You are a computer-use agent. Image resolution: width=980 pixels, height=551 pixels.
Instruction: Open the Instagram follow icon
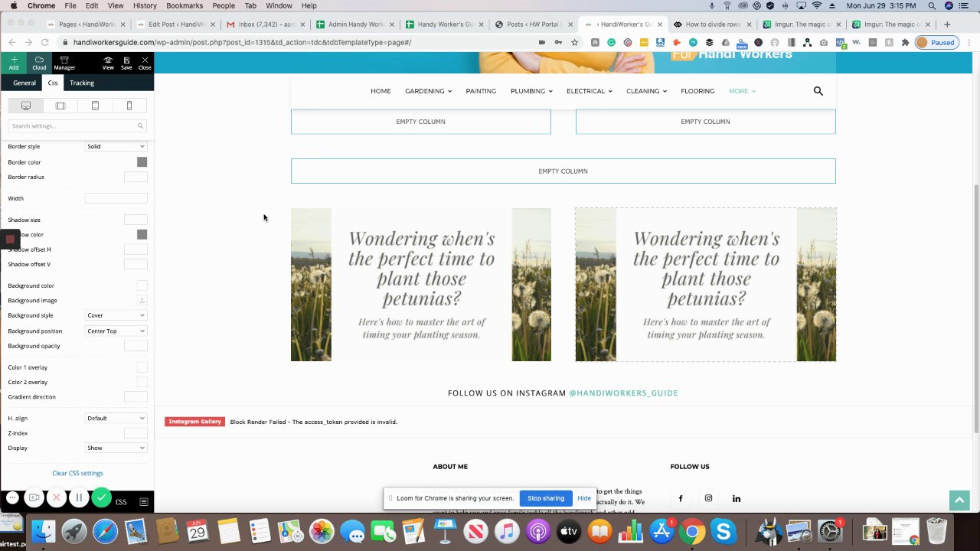coord(708,498)
